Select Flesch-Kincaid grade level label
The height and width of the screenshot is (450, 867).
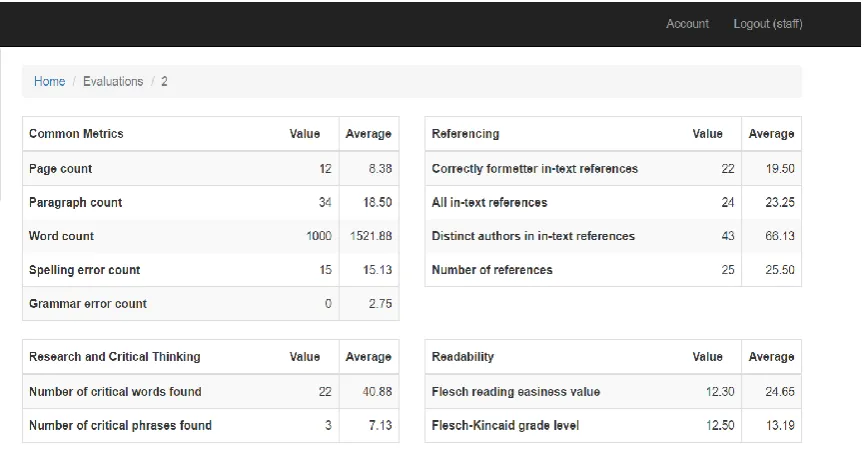(x=505, y=425)
